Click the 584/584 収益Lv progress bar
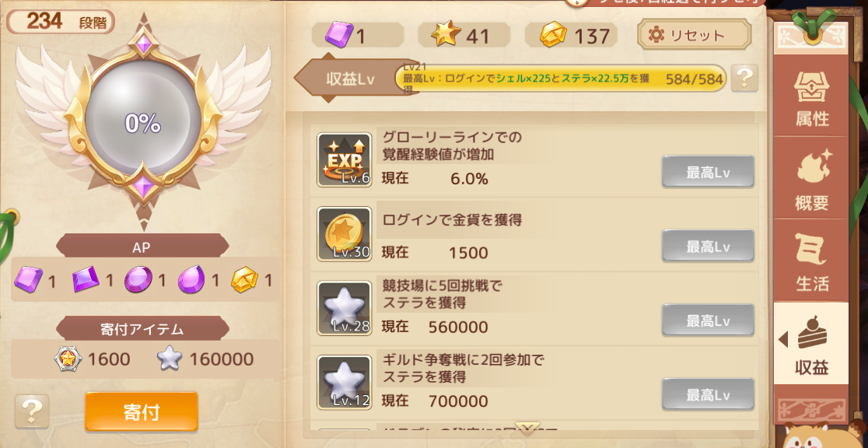The width and height of the screenshot is (868, 448). pos(560,79)
